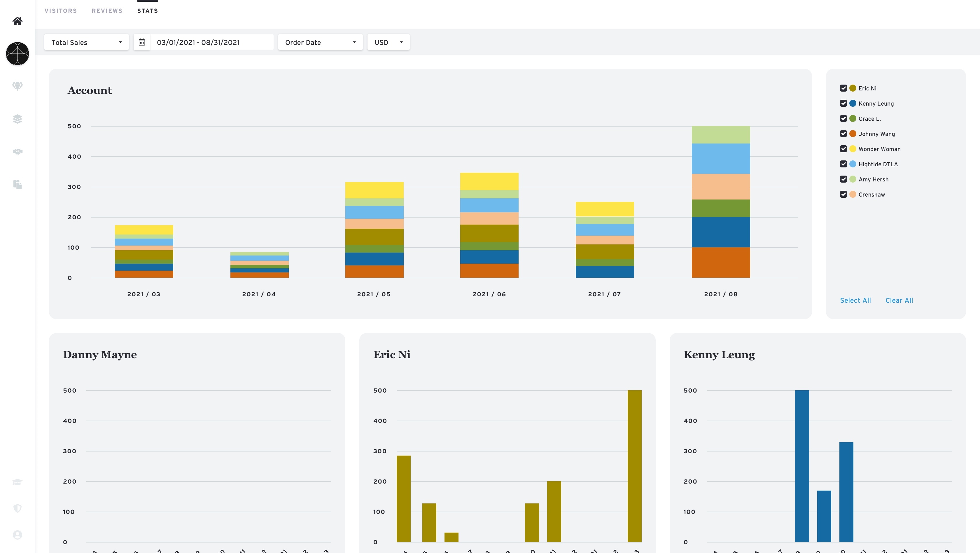Open the home icon in sidebar

(x=17, y=21)
